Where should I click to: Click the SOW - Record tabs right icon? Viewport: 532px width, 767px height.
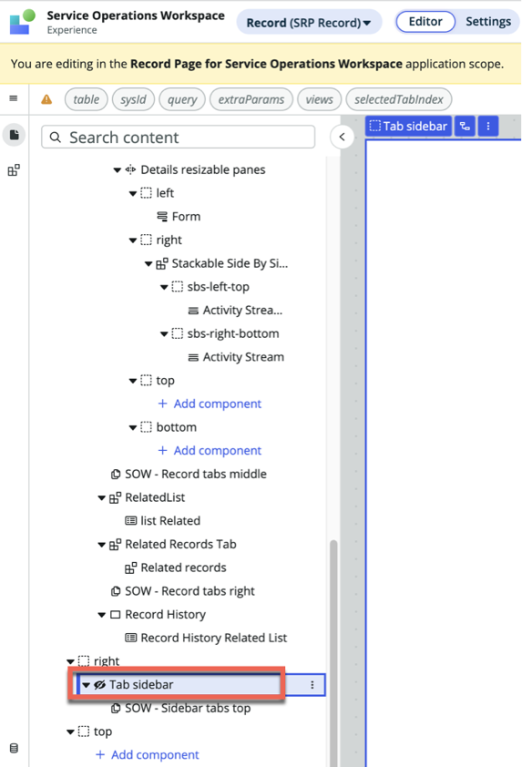[116, 591]
